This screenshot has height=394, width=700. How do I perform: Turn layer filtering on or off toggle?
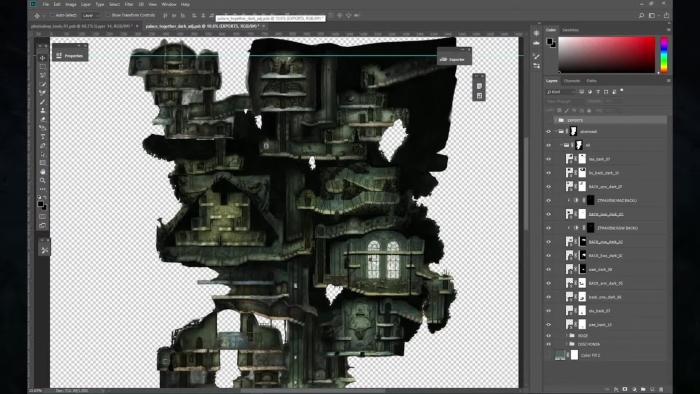622,91
